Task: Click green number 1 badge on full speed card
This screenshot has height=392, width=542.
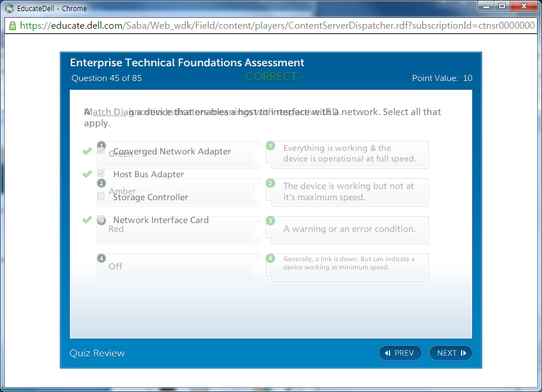Action: 270,146
